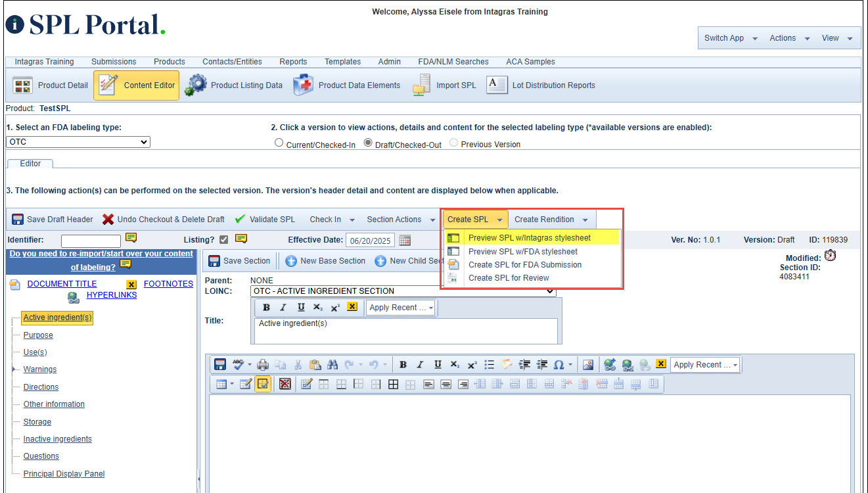Open the FDA labeling type dropdown
This screenshot has height=493, width=868.
point(78,142)
